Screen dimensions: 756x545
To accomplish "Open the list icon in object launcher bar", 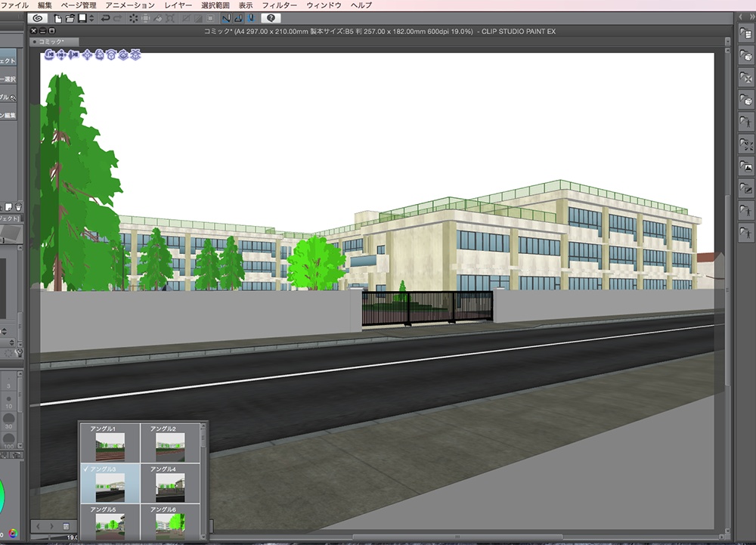I will [x=67, y=526].
